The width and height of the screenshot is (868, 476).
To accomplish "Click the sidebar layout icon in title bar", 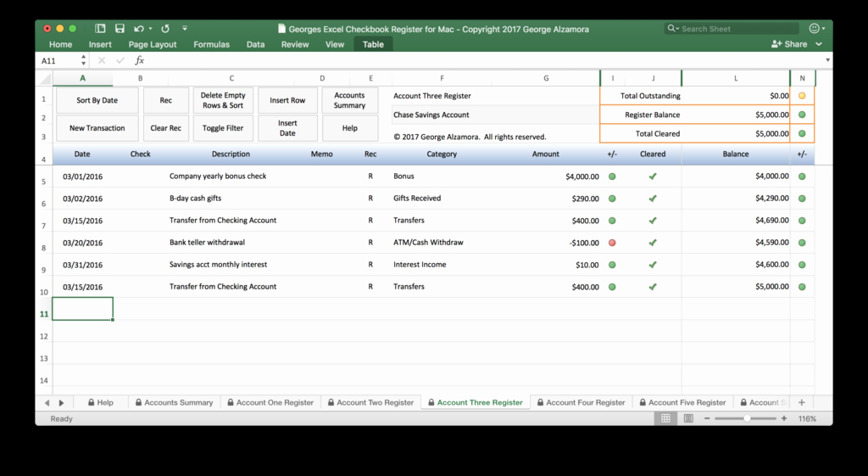I will click(x=100, y=28).
